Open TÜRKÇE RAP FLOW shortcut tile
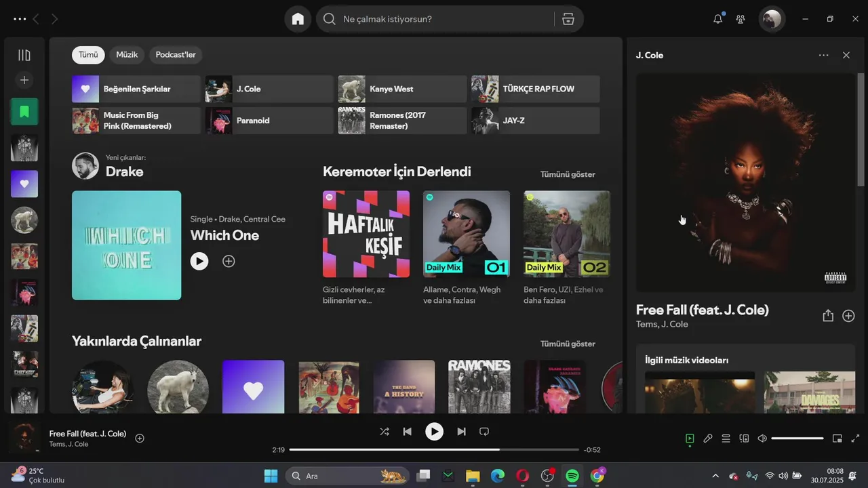This screenshot has height=488, width=868. [x=535, y=89]
